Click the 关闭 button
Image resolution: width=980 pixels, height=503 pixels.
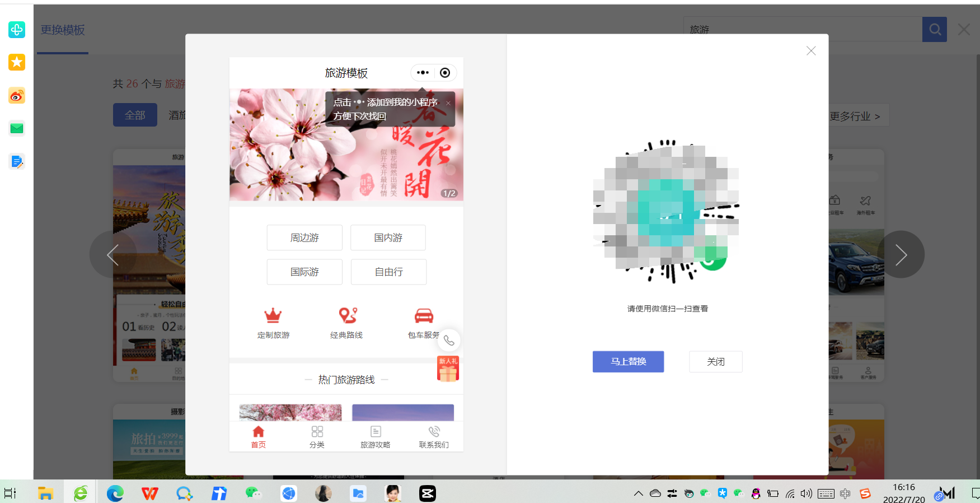716,362
